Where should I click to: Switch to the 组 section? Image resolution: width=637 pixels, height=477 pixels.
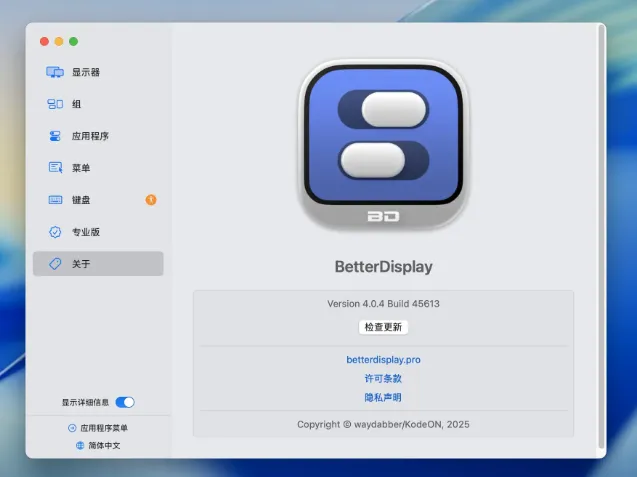coord(98,104)
